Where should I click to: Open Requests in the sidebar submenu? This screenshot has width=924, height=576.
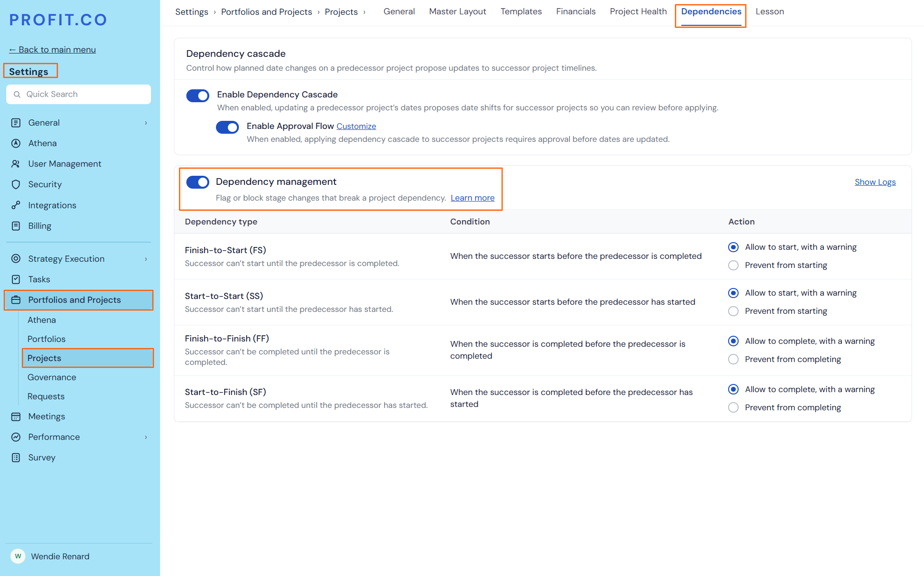pyautogui.click(x=46, y=396)
